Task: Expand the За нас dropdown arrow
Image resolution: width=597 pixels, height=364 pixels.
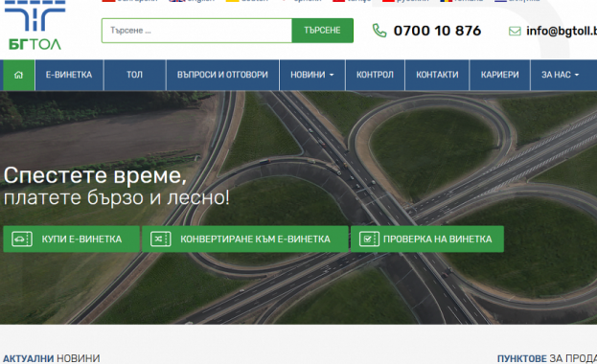Action: click(x=577, y=75)
